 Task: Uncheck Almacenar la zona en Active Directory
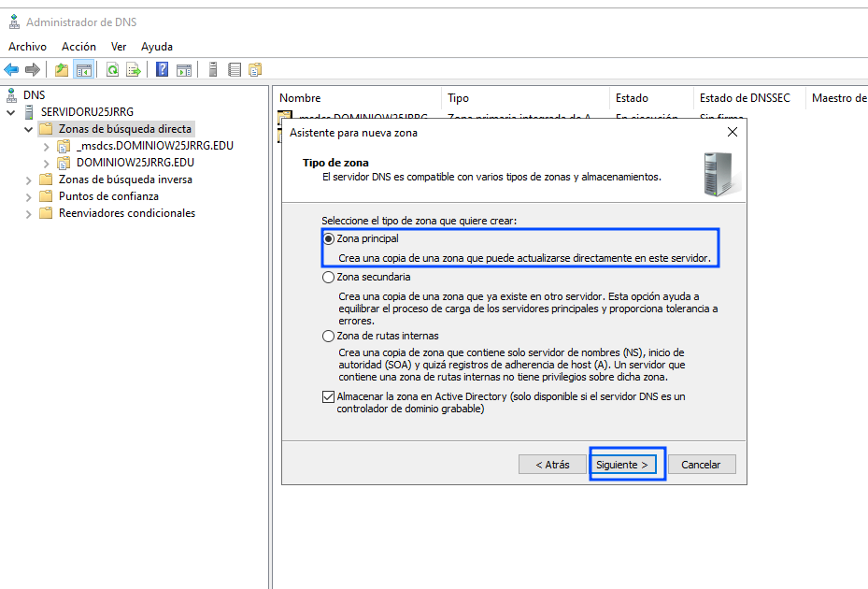tap(328, 396)
